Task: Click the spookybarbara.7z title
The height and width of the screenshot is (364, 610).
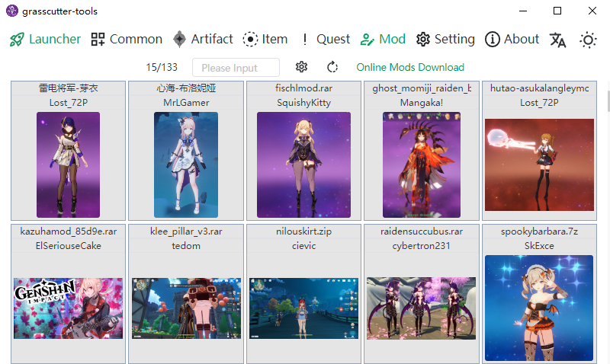Action: [x=539, y=231]
